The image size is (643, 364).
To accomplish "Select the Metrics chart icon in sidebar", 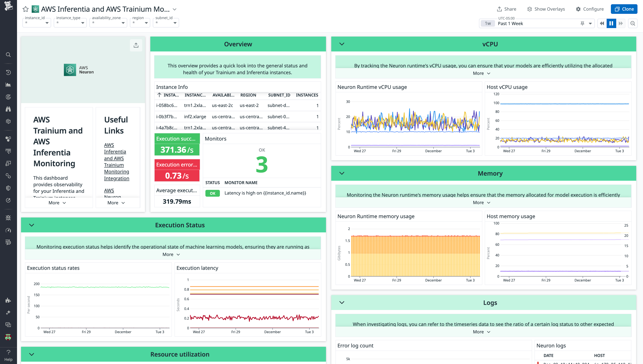I will (8, 84).
